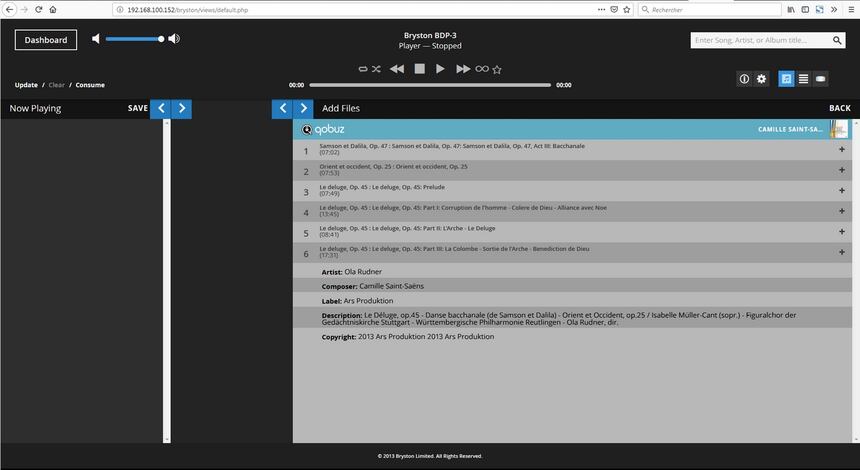The height and width of the screenshot is (470, 860).
Task: Click the song search field
Action: point(760,40)
